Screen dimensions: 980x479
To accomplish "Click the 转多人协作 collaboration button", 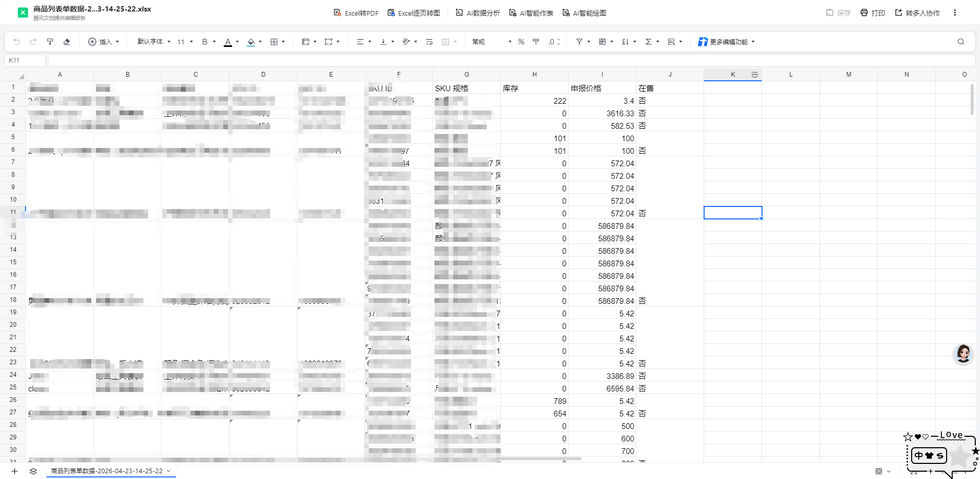I will pyautogui.click(x=917, y=13).
